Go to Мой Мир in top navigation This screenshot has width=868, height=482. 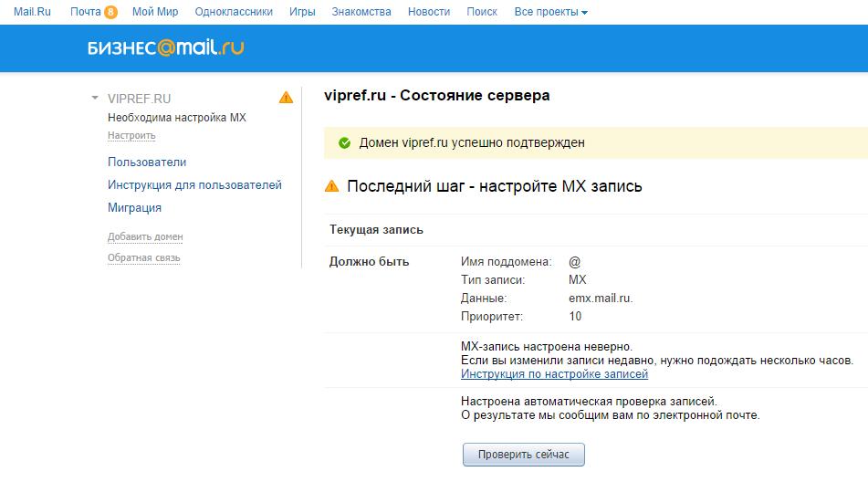coord(155,12)
